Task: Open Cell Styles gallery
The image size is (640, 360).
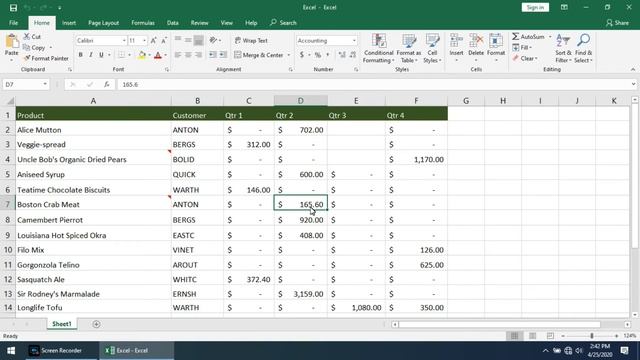Action: 432,49
